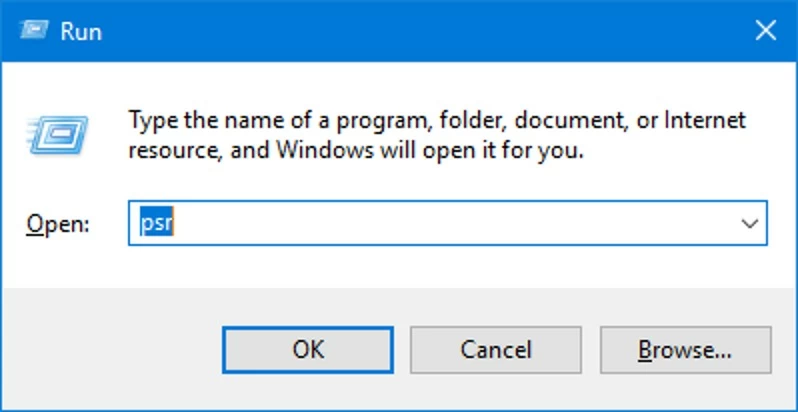The image size is (798, 412).
Task: Click blank white space below the Run icon
Action: pos(58,180)
